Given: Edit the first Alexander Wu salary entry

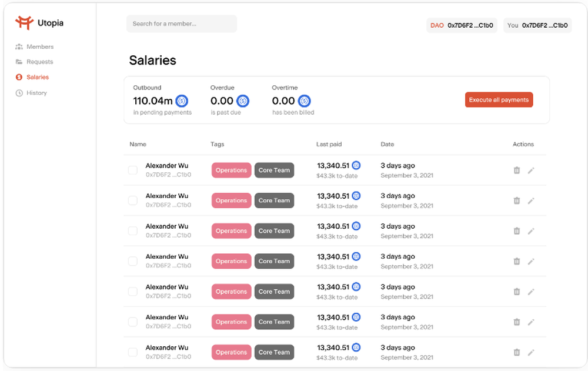Looking at the screenshot, I should (531, 170).
